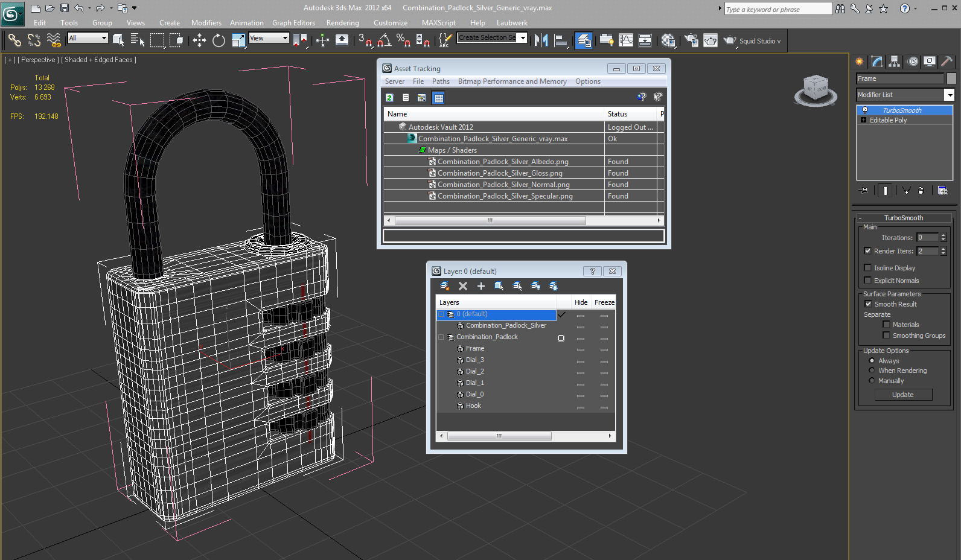Toggle the Combination_Padlock layer current box
The image size is (961, 560).
click(x=561, y=338)
